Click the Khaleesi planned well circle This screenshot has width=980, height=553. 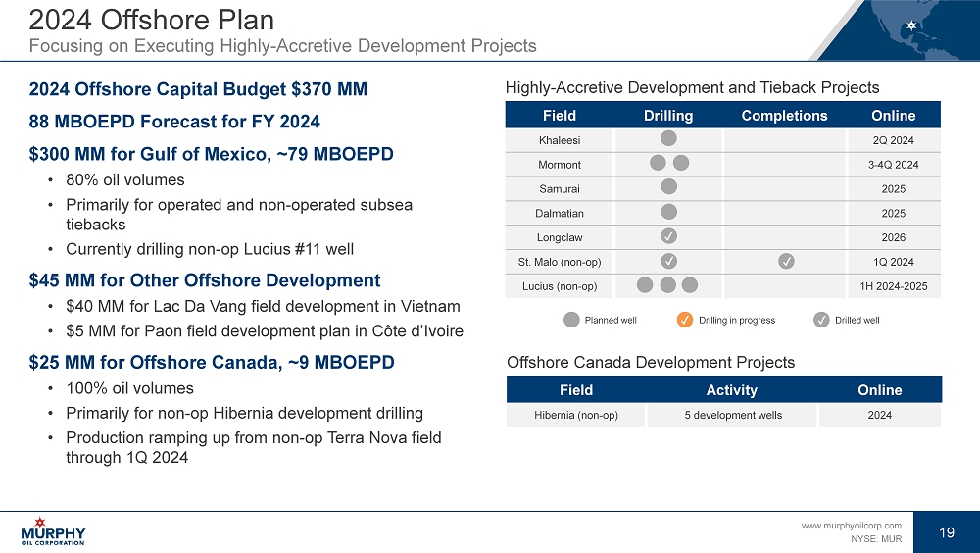pos(668,139)
